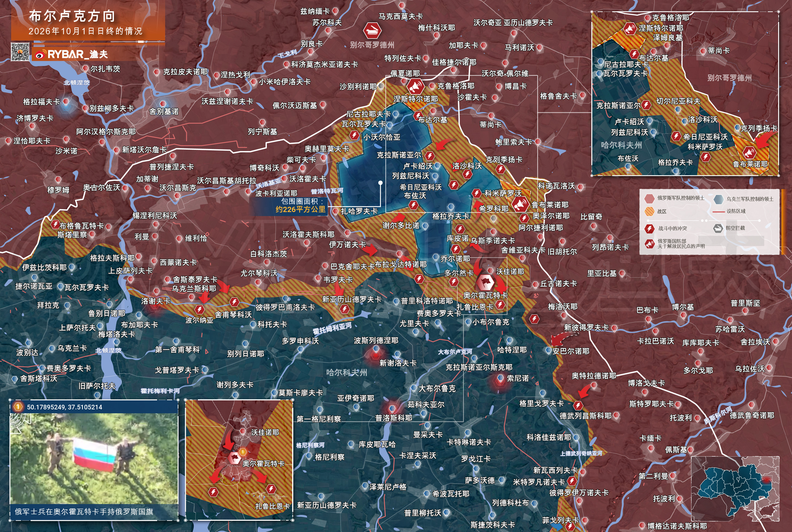The height and width of the screenshot is (532, 792).
Task: Click place label 舍别基诺
Action: (x=164, y=111)
